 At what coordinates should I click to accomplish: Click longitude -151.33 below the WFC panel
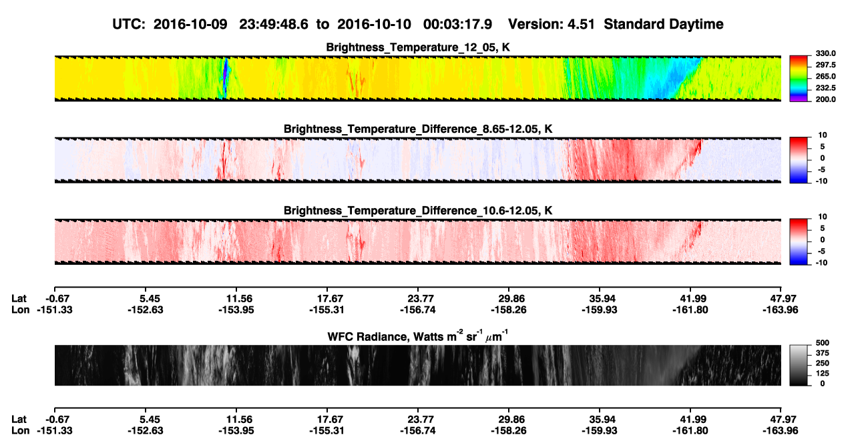[55, 430]
